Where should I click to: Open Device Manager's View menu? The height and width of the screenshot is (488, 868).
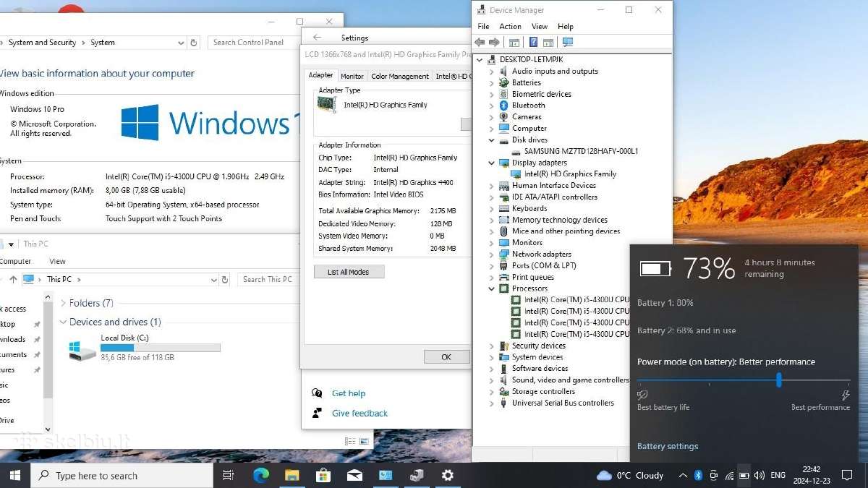(540, 26)
